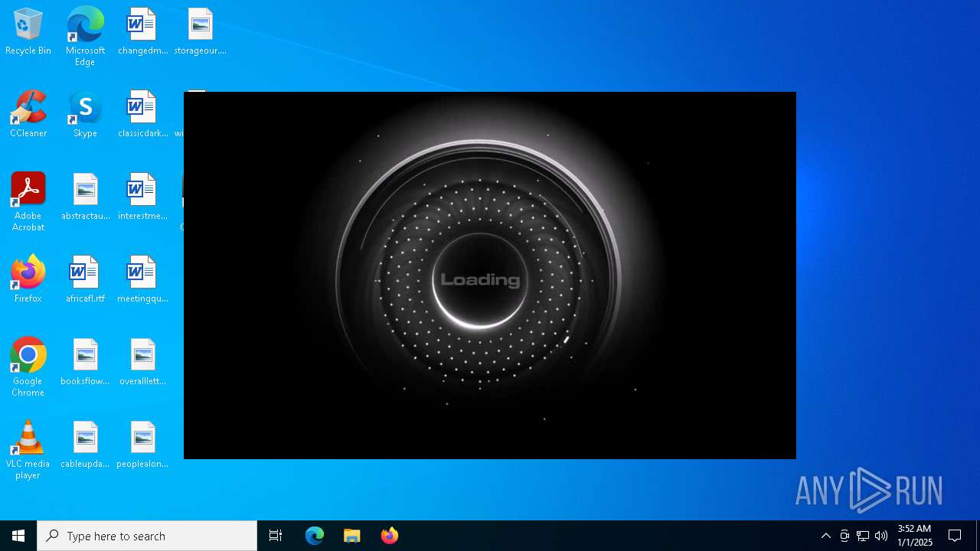Open the notification center icon
The width and height of the screenshot is (980, 551).
955,536
